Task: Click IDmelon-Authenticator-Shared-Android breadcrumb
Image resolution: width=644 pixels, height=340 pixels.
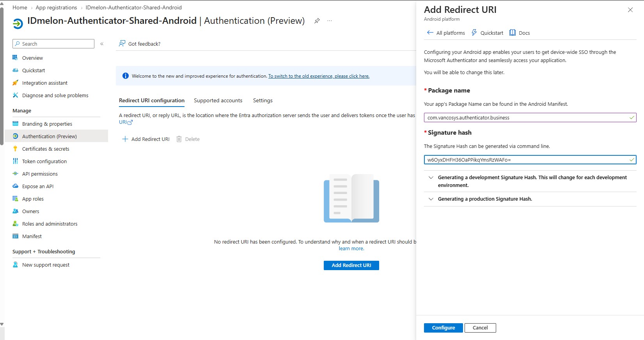Action: 133,7
